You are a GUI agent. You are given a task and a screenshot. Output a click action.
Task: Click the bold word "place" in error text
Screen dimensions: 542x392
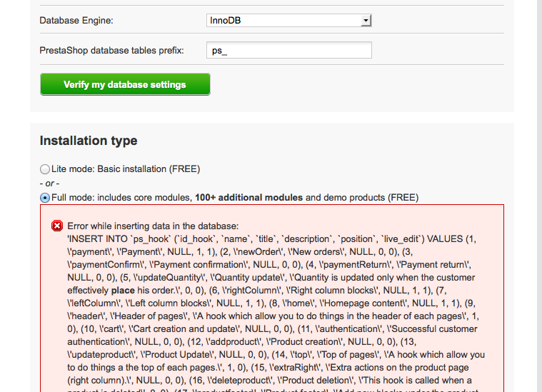coord(123,290)
